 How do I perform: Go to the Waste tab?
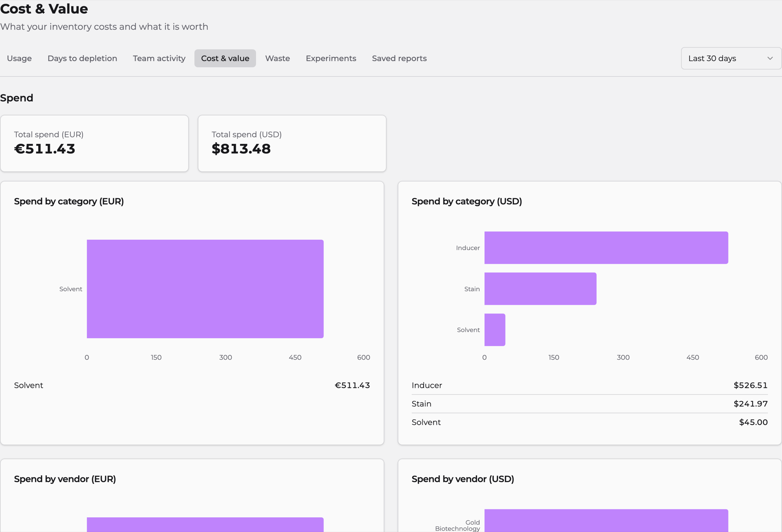[x=278, y=58]
